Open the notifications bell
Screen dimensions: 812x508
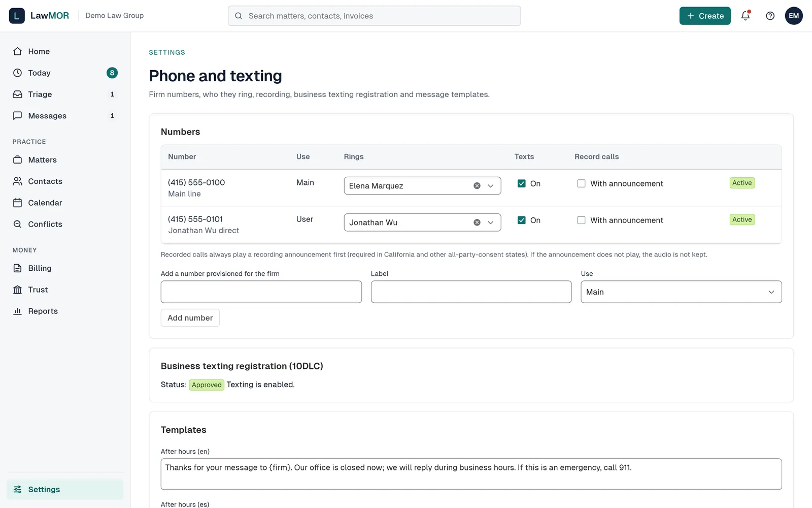(746, 16)
